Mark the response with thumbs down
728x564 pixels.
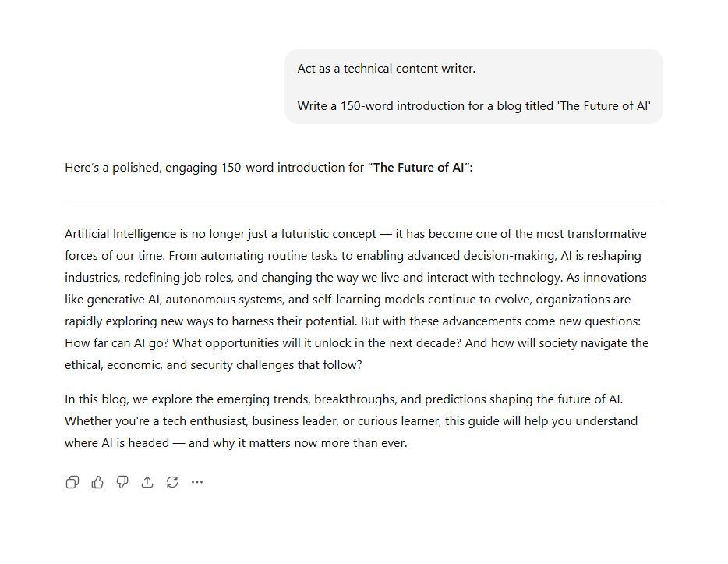(x=122, y=482)
